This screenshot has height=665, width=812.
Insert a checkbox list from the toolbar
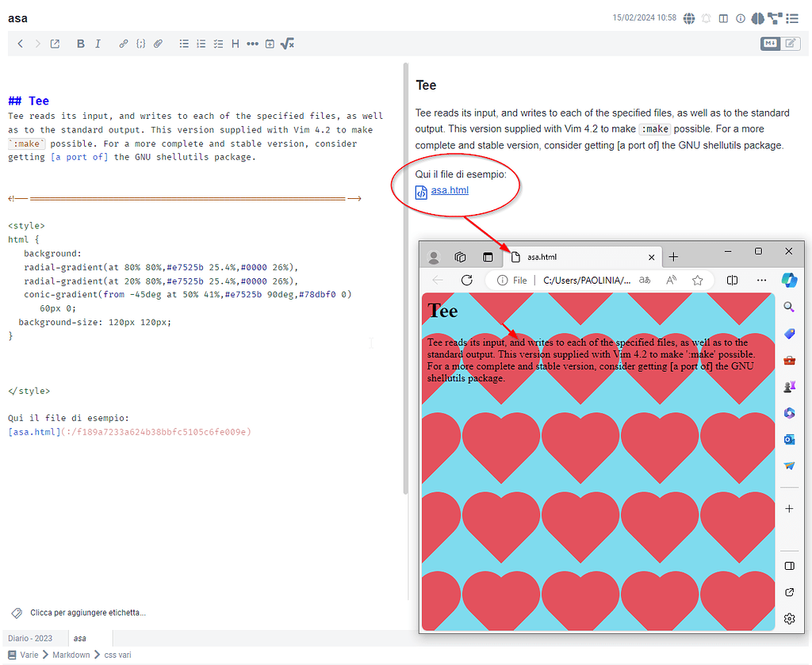coord(218,44)
